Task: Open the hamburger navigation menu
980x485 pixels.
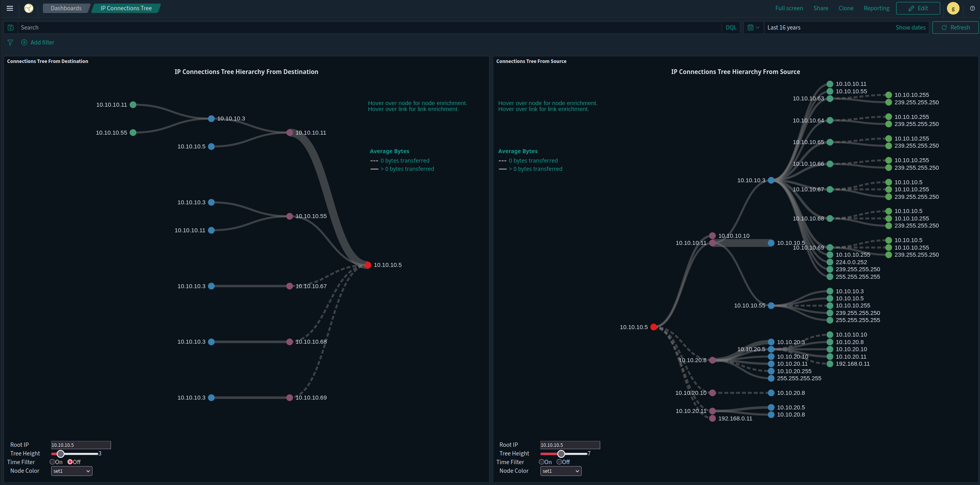Action: tap(10, 8)
